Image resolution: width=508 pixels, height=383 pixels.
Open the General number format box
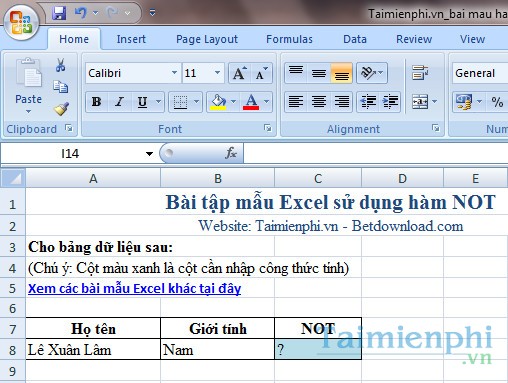(480, 73)
